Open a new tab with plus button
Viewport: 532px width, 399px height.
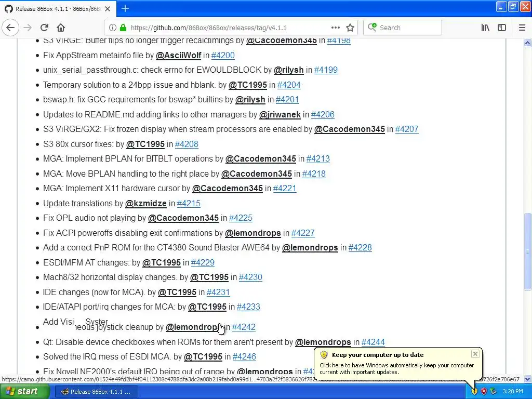pos(125,8)
